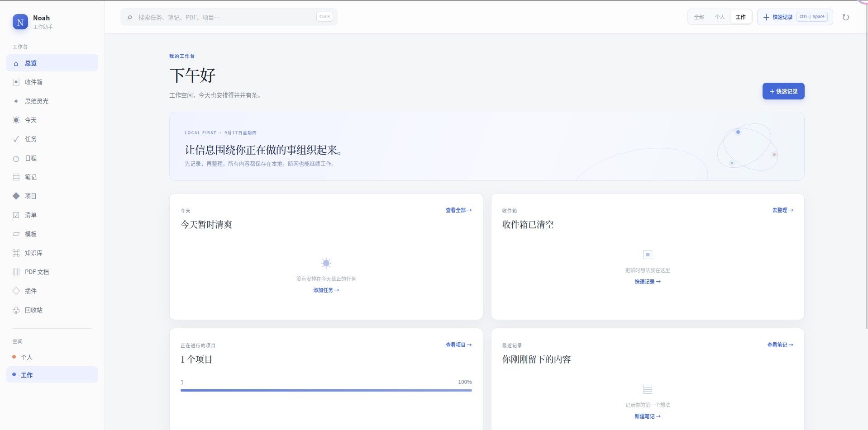Click the 新建笔记 link
Image resolution: width=868 pixels, height=430 pixels.
pyautogui.click(x=648, y=416)
